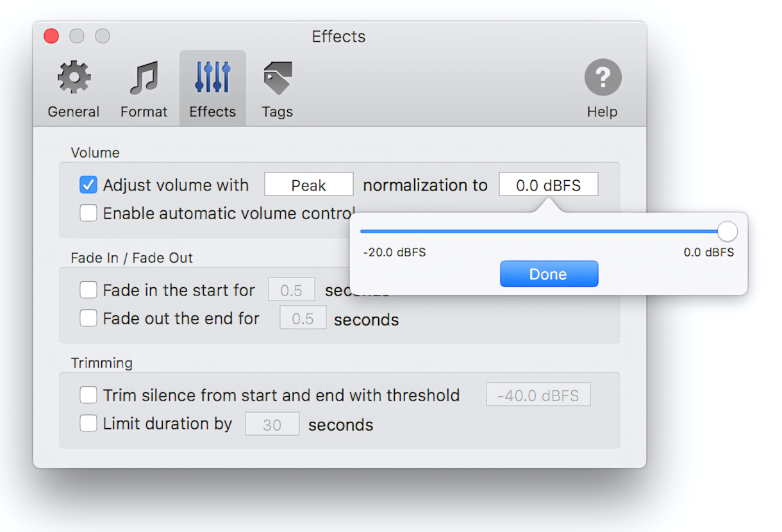Open the 0.0 dBFS normalization level field
782x532 pixels.
pos(549,185)
